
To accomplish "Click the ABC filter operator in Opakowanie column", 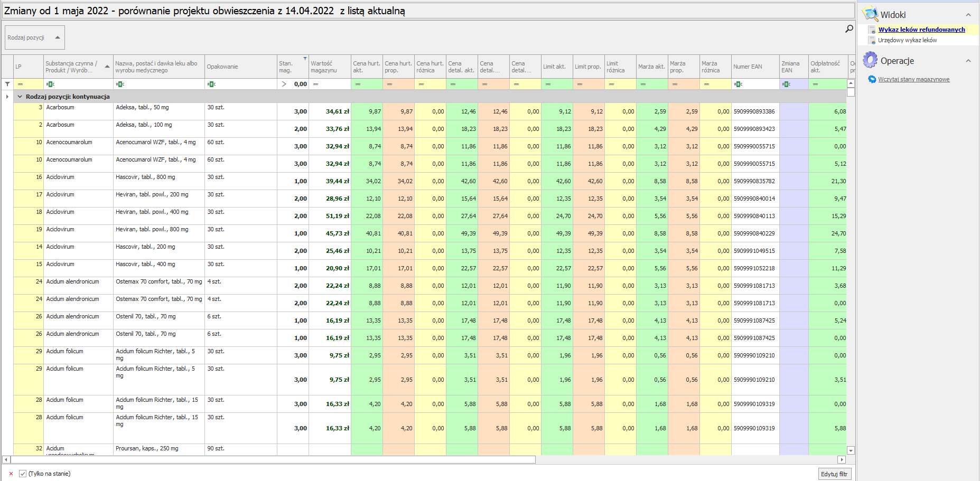I will click(212, 84).
